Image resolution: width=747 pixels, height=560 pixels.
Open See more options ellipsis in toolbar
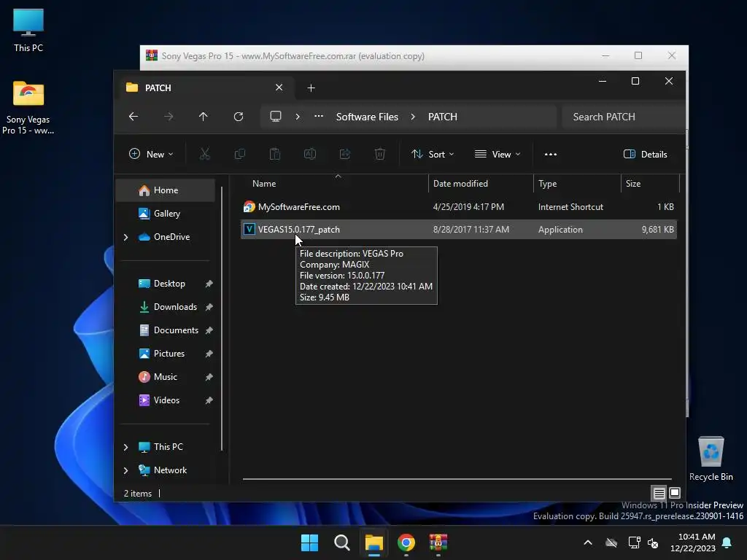pyautogui.click(x=550, y=155)
